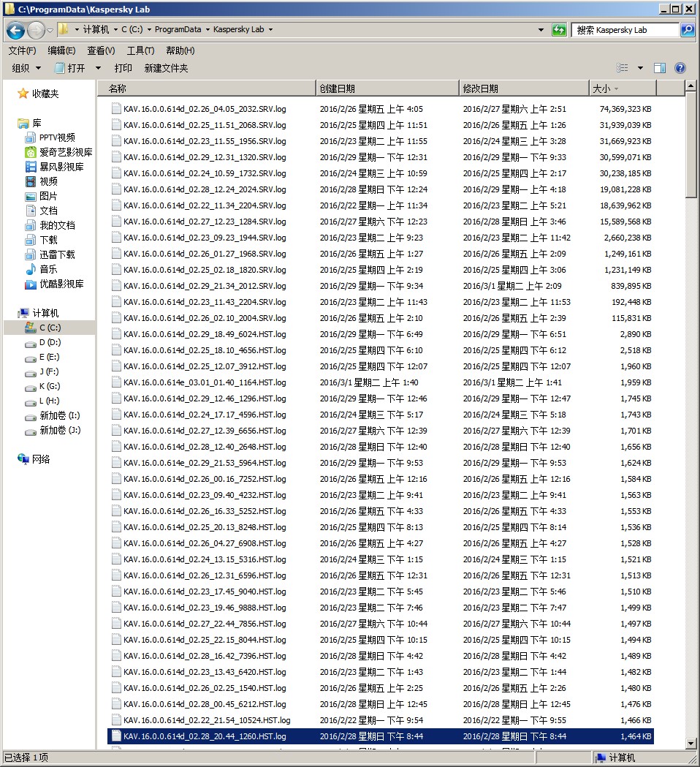Open the 查看(V) menu
The image size is (700, 767).
[x=101, y=50]
